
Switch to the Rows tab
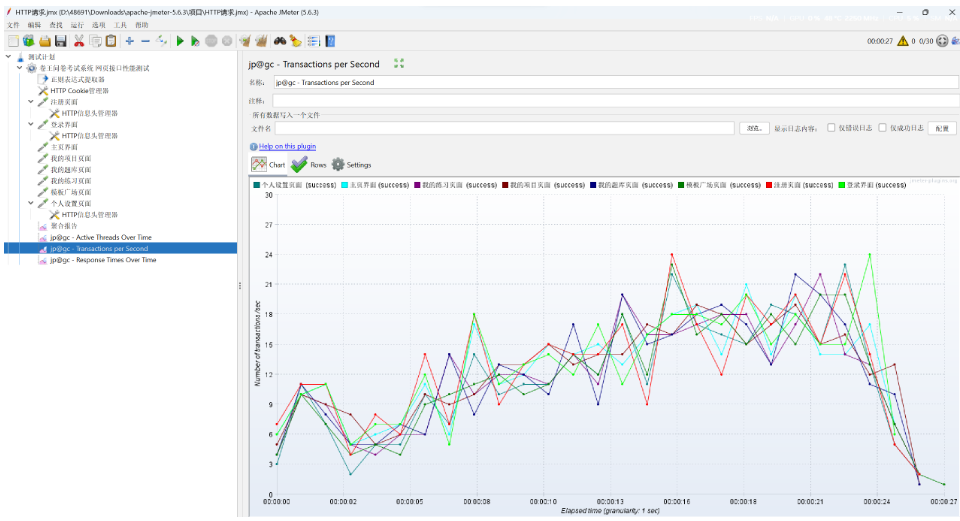click(x=309, y=165)
